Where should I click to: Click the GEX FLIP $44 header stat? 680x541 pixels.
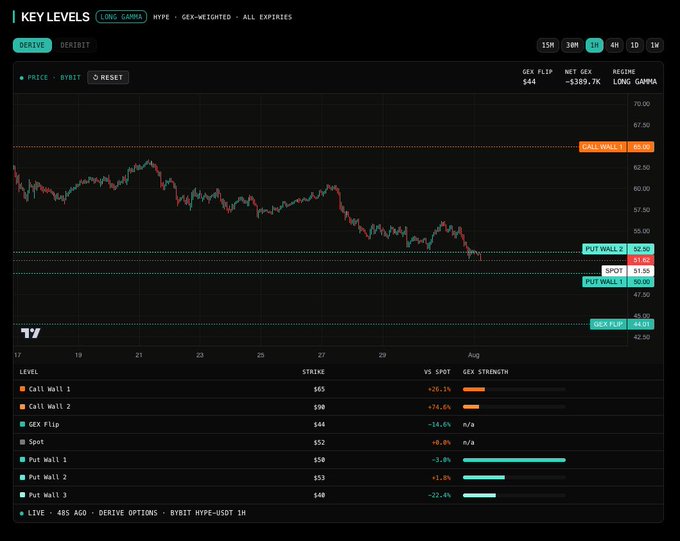(x=537, y=77)
